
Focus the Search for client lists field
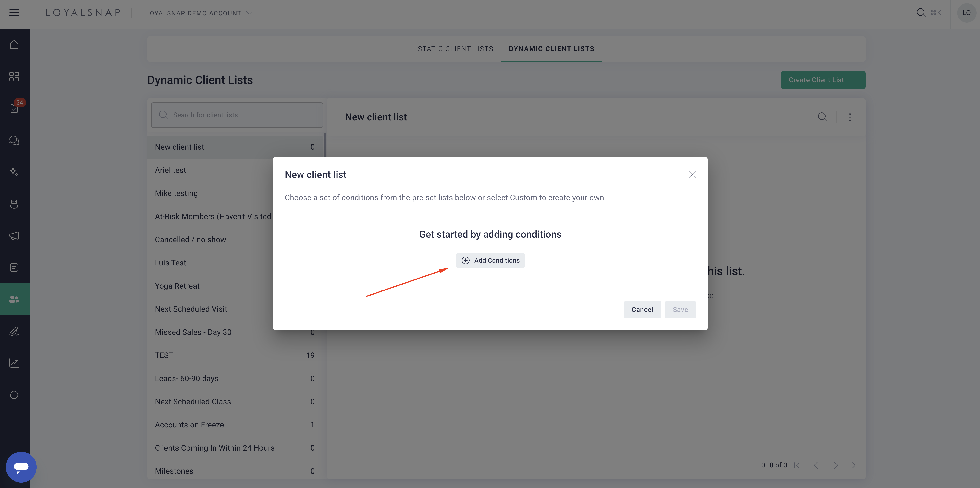[237, 115]
